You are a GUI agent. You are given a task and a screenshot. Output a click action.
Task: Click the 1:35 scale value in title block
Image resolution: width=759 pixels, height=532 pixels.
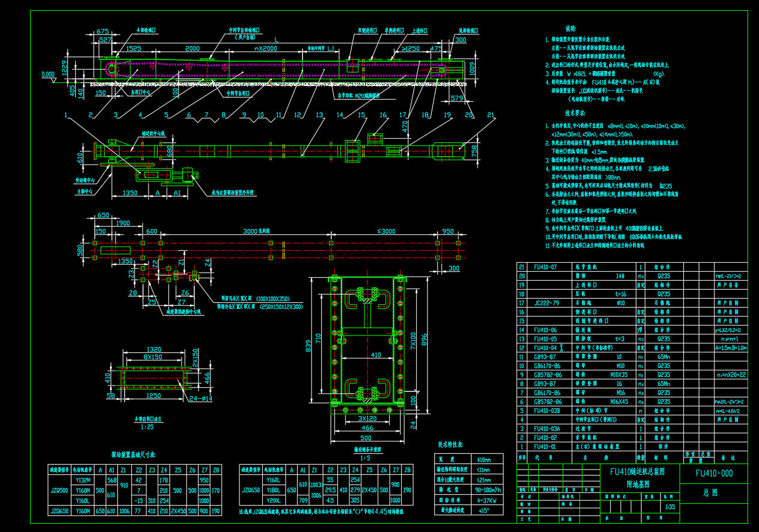click(670, 507)
